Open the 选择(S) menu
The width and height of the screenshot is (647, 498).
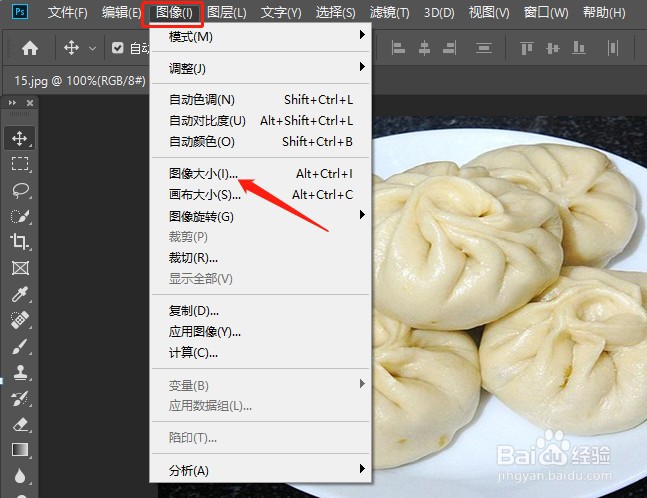click(335, 12)
